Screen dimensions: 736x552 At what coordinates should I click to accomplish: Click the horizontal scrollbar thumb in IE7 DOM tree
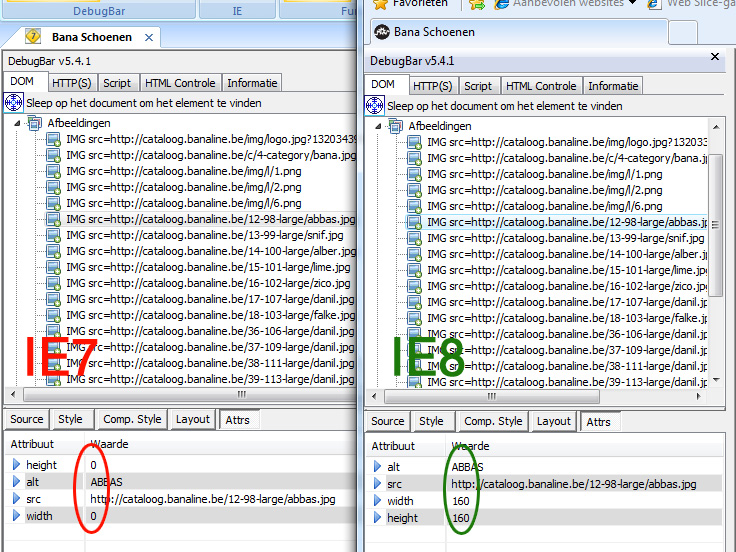190,394
